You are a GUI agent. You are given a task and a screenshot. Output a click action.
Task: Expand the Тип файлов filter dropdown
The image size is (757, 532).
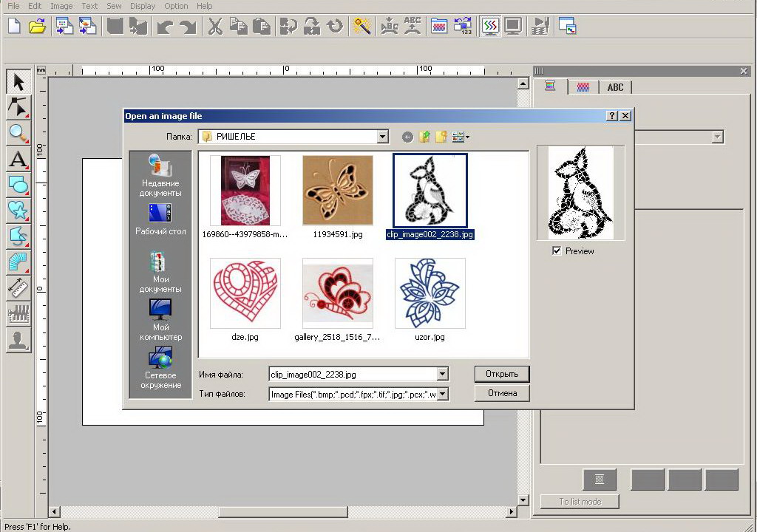pyautogui.click(x=442, y=395)
